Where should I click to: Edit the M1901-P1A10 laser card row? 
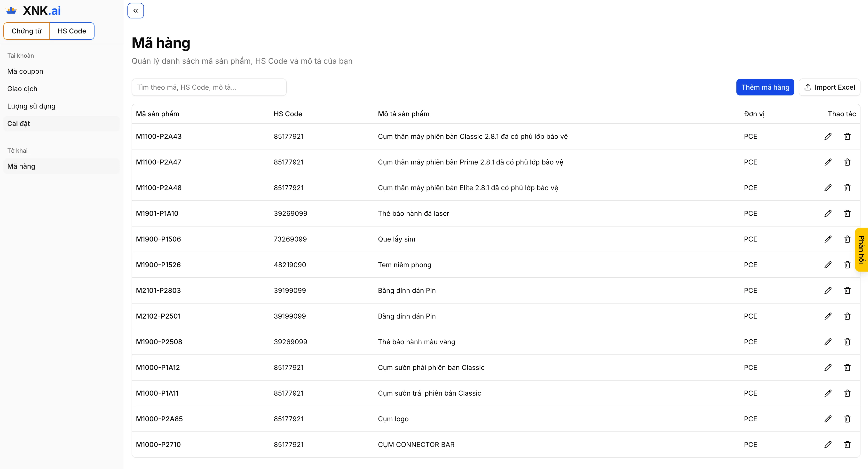[828, 213]
